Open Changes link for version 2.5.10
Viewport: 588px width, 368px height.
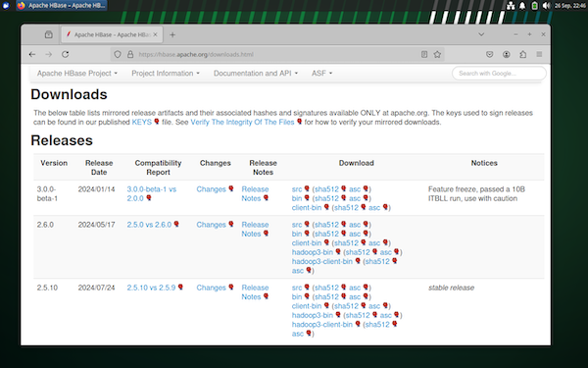click(x=211, y=288)
